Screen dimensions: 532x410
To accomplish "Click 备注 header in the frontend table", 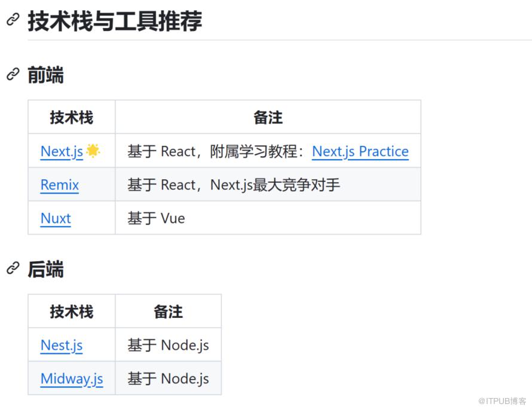I will tap(268, 118).
